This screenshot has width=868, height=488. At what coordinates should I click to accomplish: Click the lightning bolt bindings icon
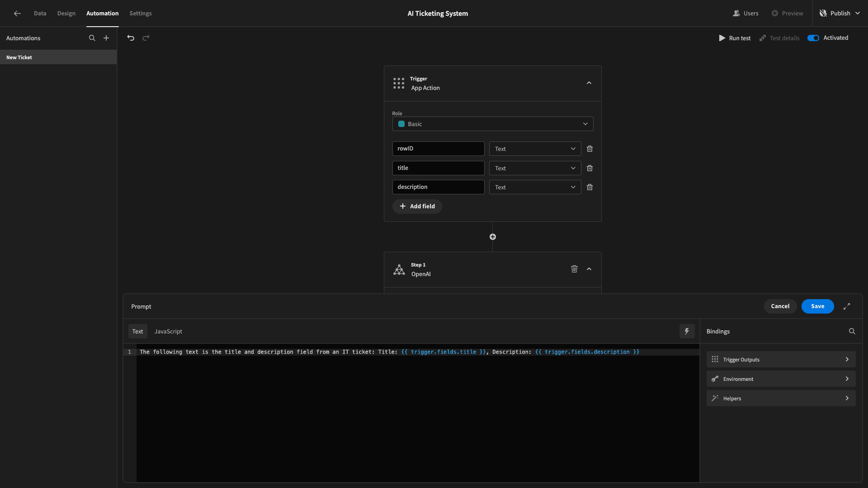click(687, 331)
